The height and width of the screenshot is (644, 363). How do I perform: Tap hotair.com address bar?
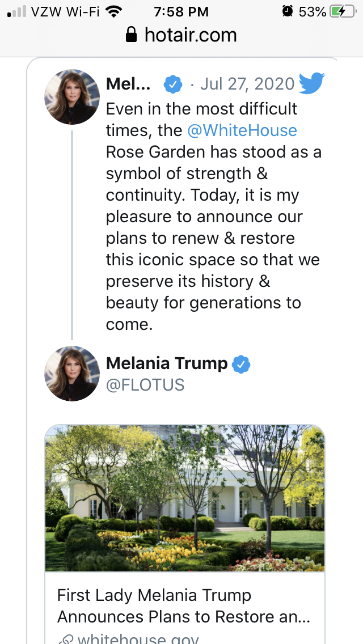tap(181, 36)
